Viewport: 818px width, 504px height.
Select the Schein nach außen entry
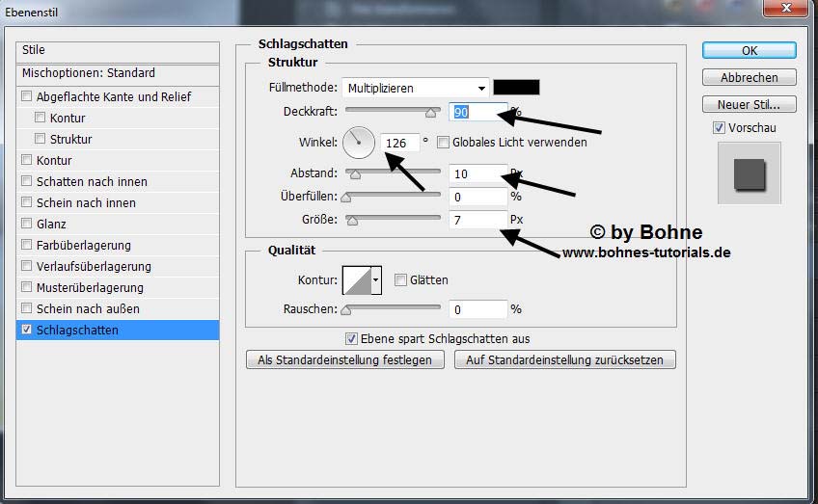(x=88, y=309)
